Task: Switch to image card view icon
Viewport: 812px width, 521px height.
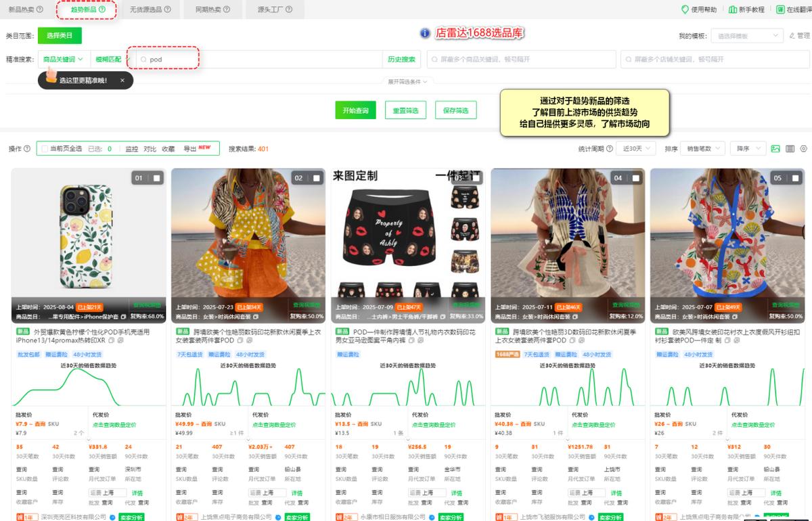Action: pos(775,149)
